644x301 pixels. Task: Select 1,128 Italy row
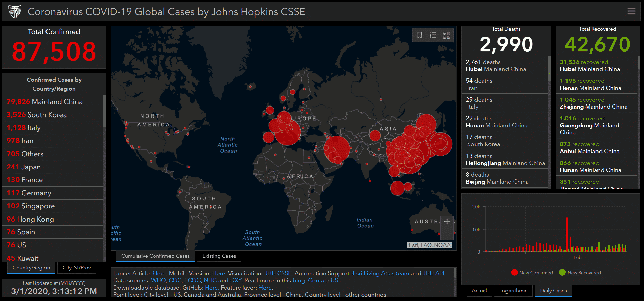point(53,128)
